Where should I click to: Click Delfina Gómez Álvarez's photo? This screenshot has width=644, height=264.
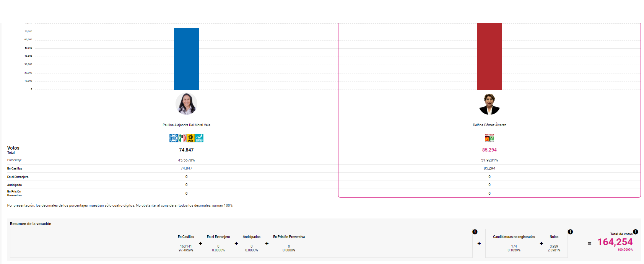pos(489,104)
